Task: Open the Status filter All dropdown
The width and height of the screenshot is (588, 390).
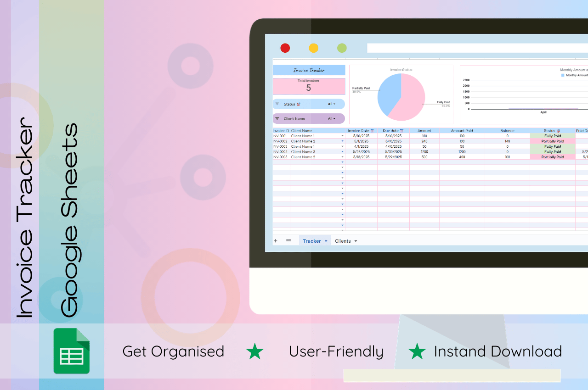Action: (x=331, y=104)
